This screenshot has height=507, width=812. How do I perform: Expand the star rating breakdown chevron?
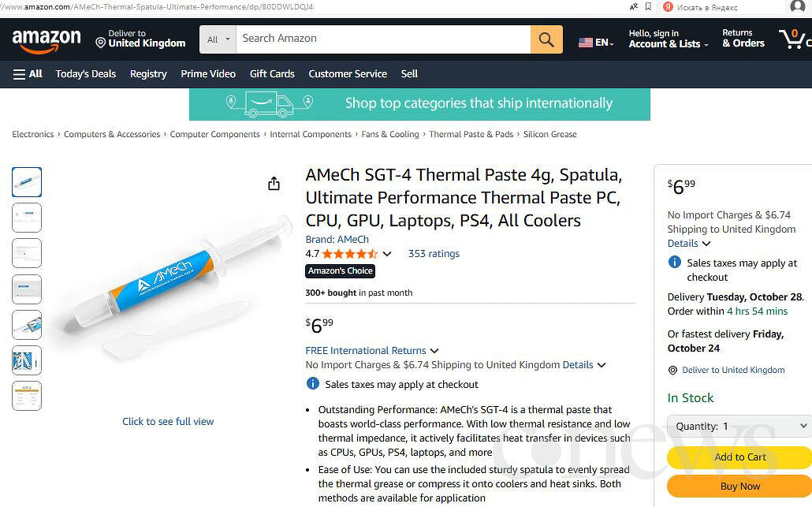click(x=387, y=254)
